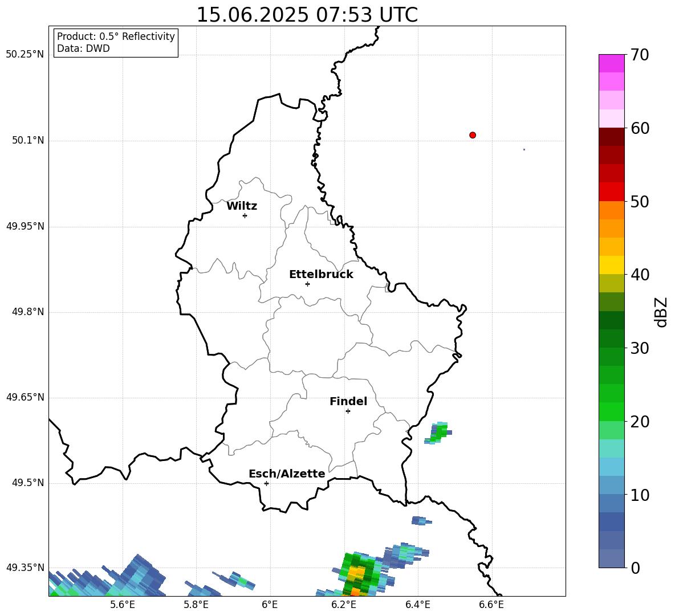Click the 20 value on the colorbar
The image size is (675, 616).
[640, 422]
